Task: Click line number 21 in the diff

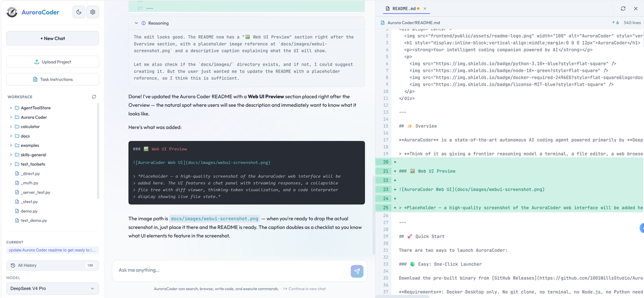Action: [x=385, y=171]
